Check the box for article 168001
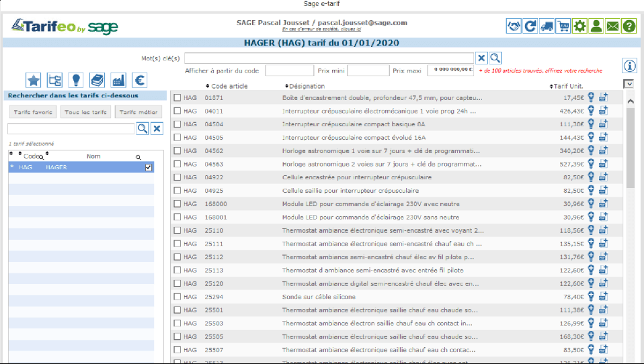644x364 pixels. click(x=177, y=217)
